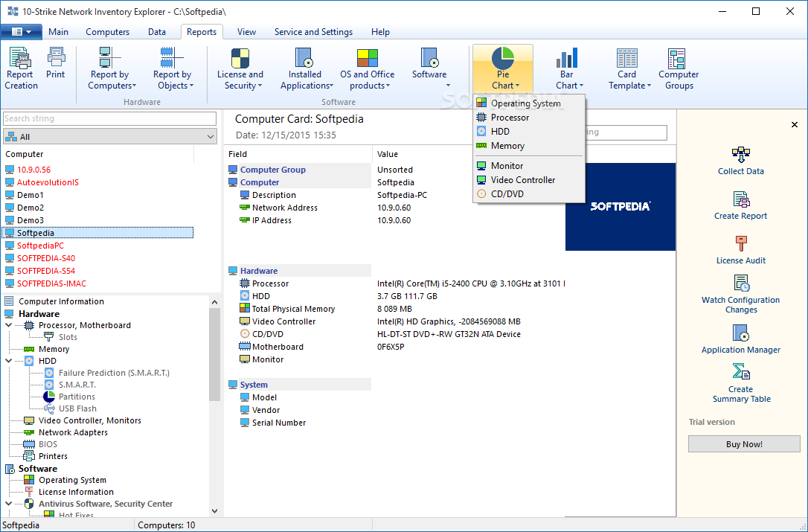Open Service and Settings tab
The width and height of the screenshot is (808, 532).
tap(313, 32)
